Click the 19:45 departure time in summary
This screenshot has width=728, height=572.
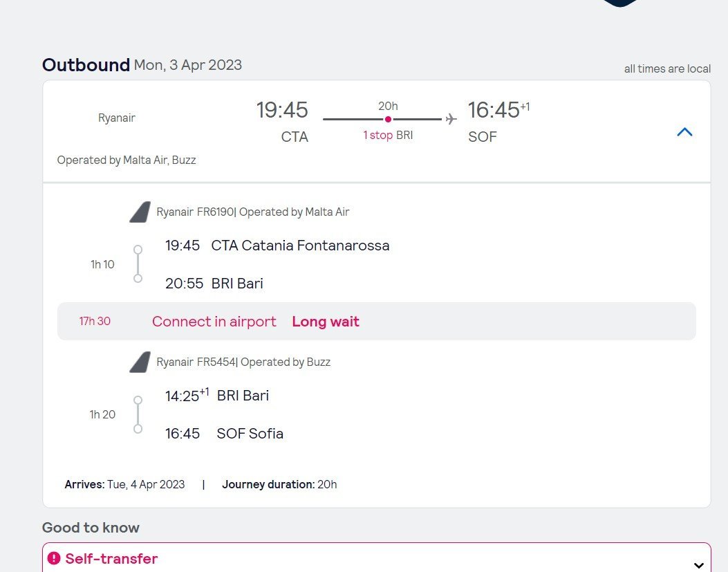coord(282,110)
